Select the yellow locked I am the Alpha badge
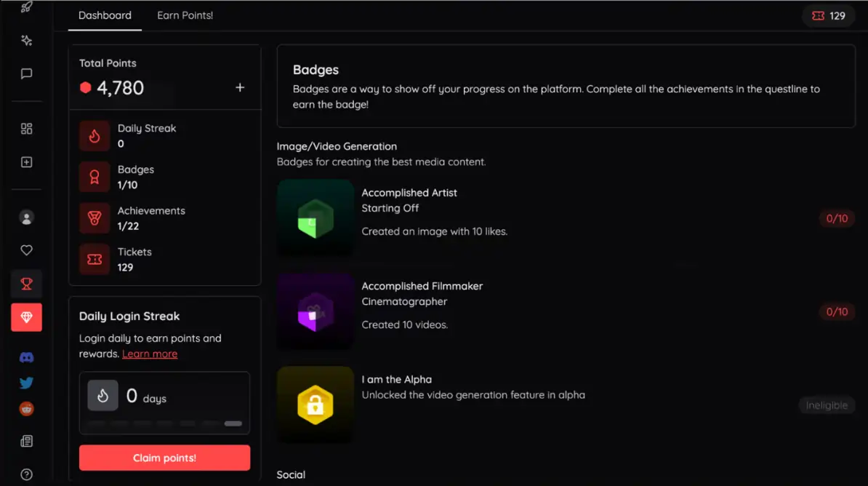This screenshot has width=868, height=486. [x=315, y=405]
